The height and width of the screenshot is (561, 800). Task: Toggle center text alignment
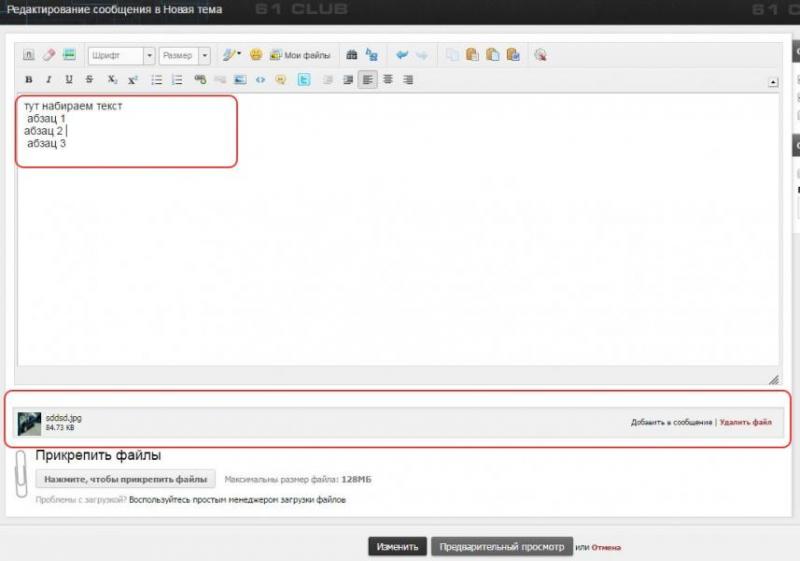(x=388, y=80)
